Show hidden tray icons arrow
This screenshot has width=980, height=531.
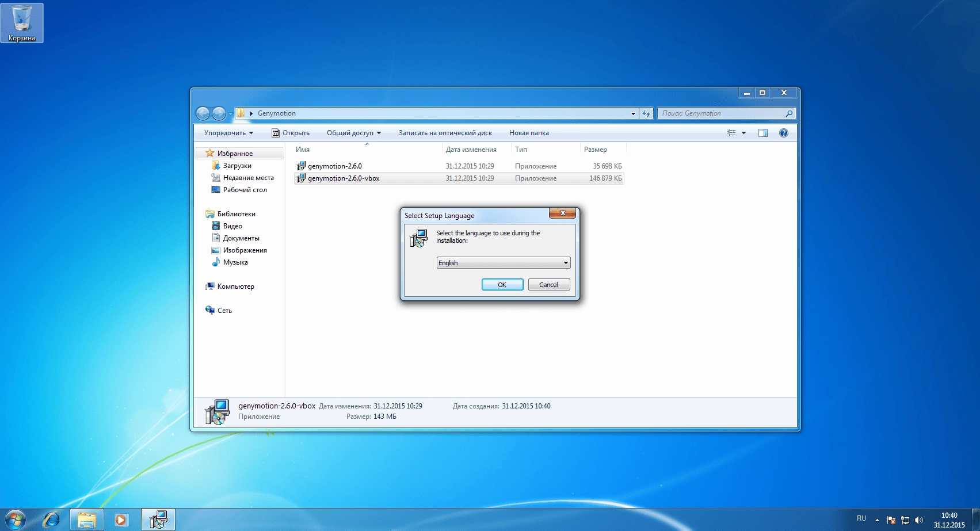pyautogui.click(x=877, y=520)
